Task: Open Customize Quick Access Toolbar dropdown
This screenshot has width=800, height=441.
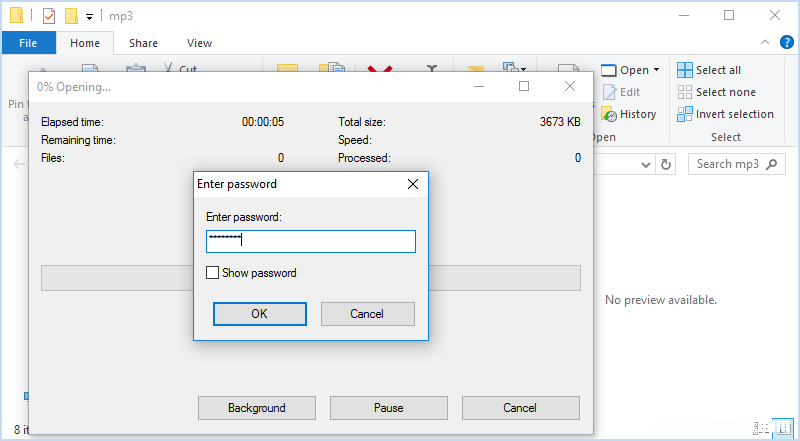Action: pyautogui.click(x=89, y=17)
